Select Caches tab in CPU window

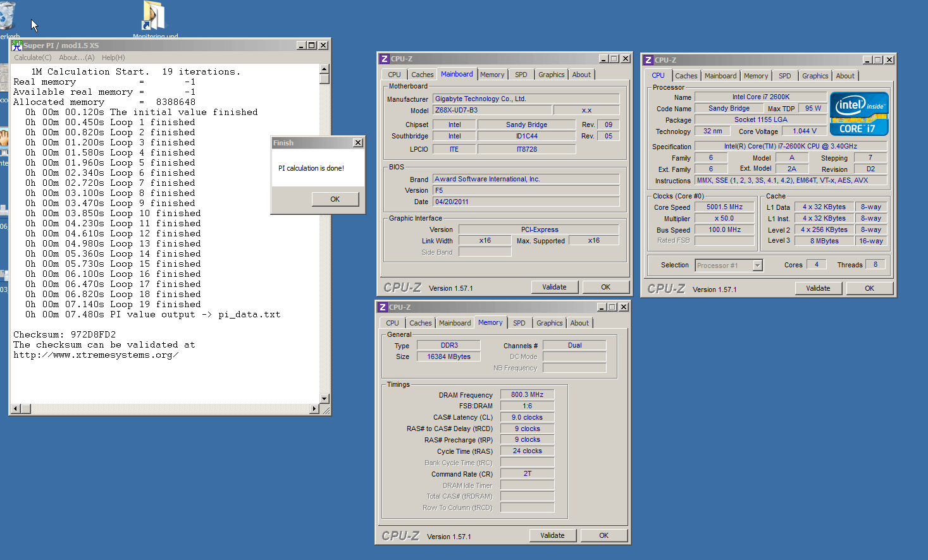686,76
